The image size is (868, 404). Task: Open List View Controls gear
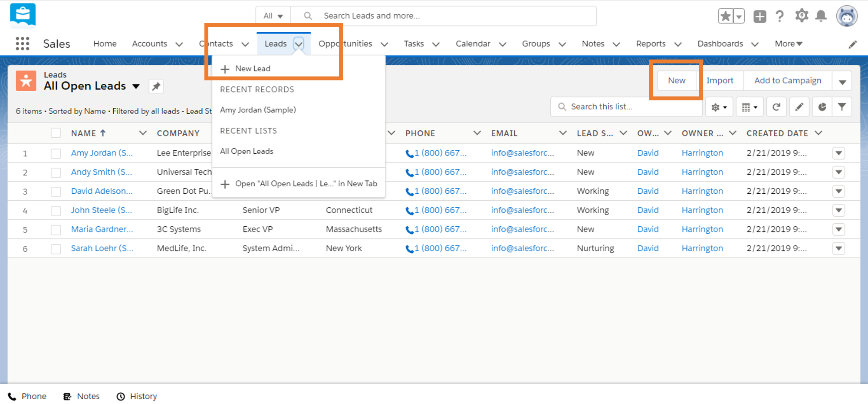[719, 107]
